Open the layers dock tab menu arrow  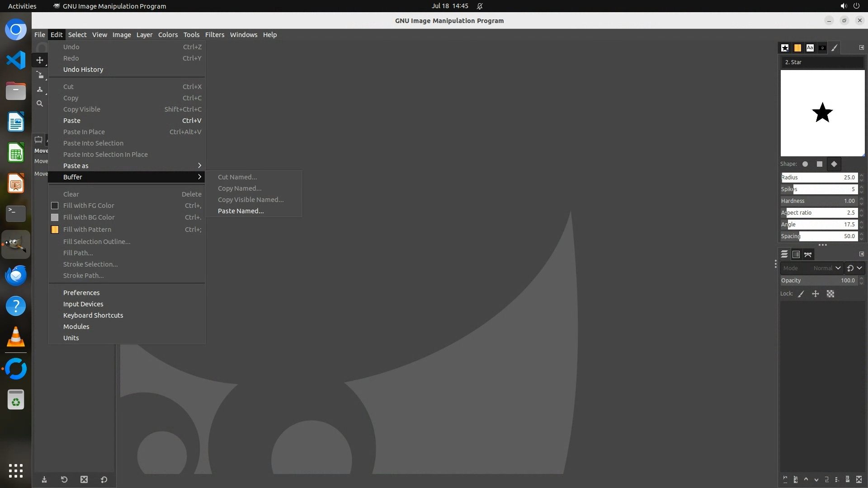(x=861, y=254)
